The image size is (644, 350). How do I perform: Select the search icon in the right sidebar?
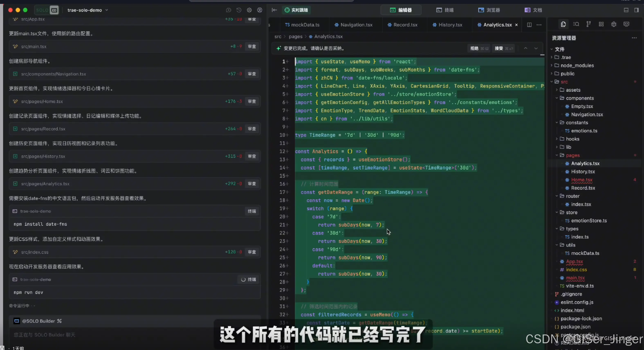click(576, 24)
